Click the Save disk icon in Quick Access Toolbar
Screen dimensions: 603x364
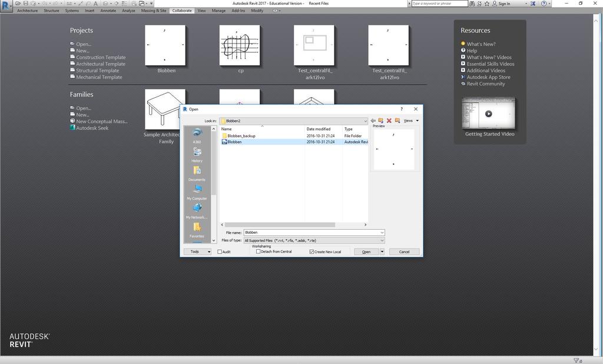pyautogui.click(x=25, y=4)
